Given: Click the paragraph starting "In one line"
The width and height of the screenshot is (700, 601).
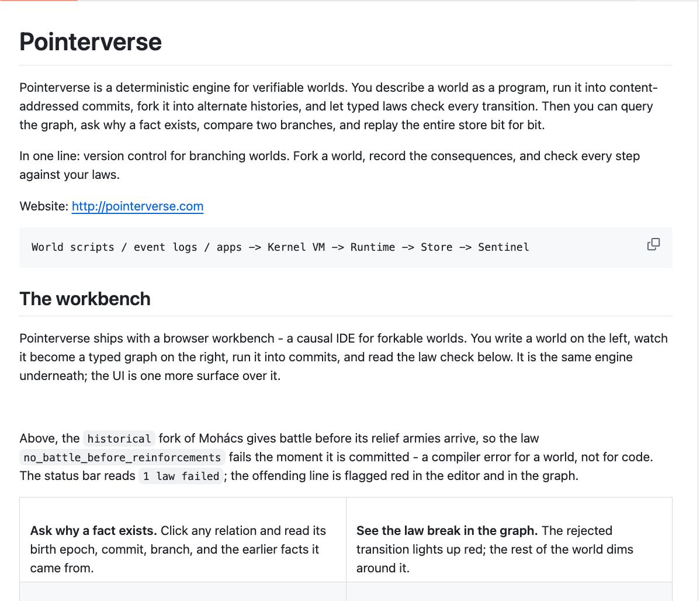Looking at the screenshot, I should tap(330, 165).
